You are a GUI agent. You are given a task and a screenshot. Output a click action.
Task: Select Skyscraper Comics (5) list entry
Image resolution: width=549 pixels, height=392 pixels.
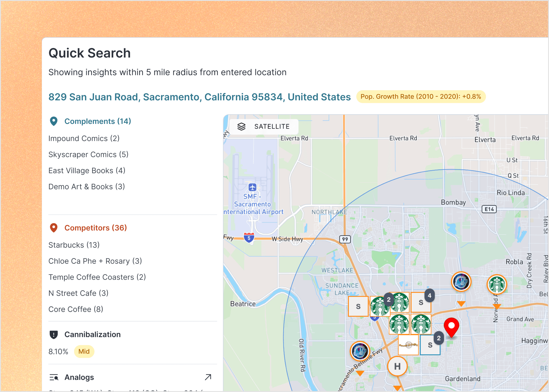pyautogui.click(x=88, y=155)
